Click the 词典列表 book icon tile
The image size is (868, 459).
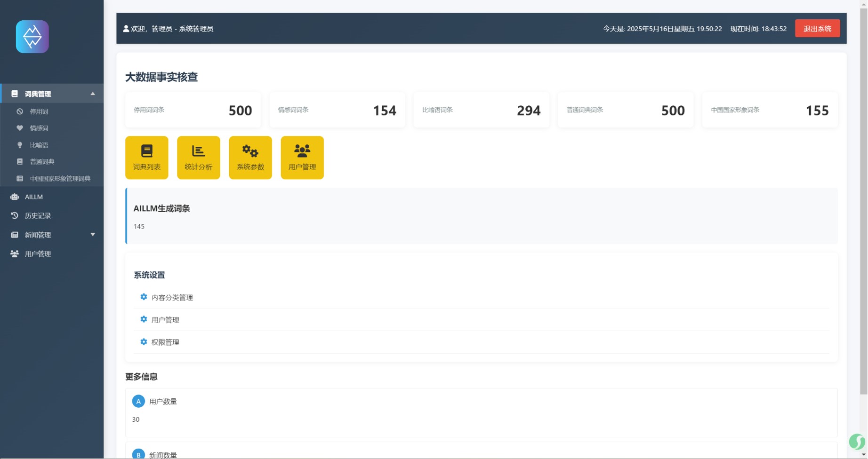[x=146, y=158]
